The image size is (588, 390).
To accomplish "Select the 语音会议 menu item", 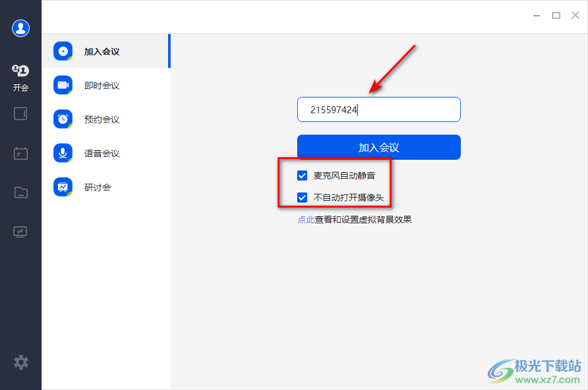I will 106,153.
